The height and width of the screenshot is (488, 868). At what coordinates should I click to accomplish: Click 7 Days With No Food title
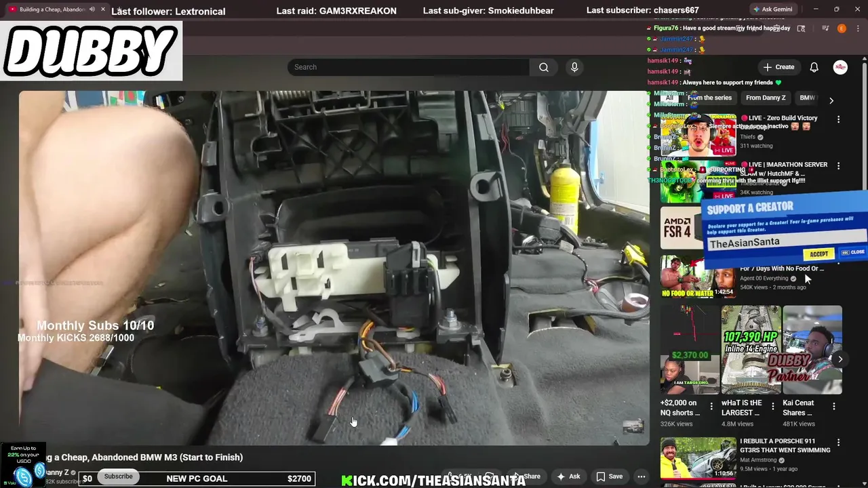[782, 268]
